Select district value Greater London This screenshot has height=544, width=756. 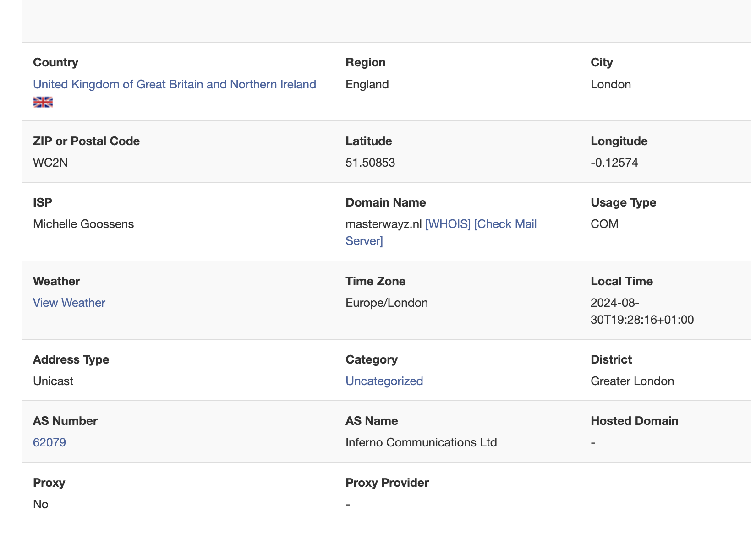tap(632, 381)
